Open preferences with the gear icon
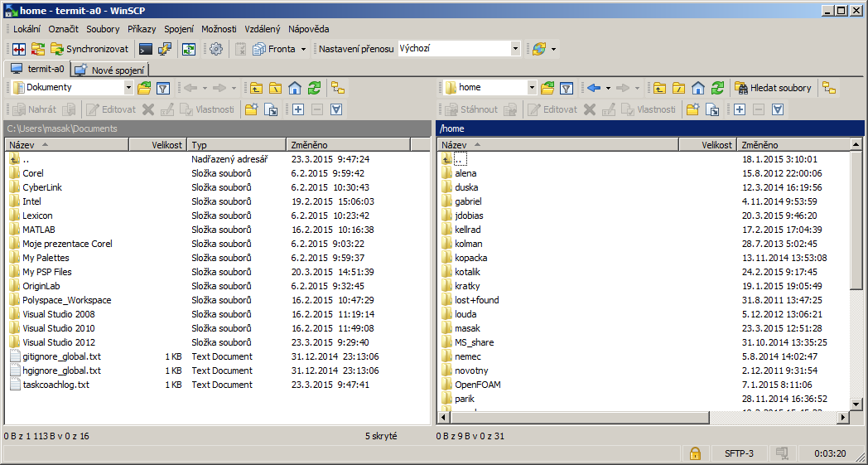Screen dimensions: 868x465 (216, 49)
